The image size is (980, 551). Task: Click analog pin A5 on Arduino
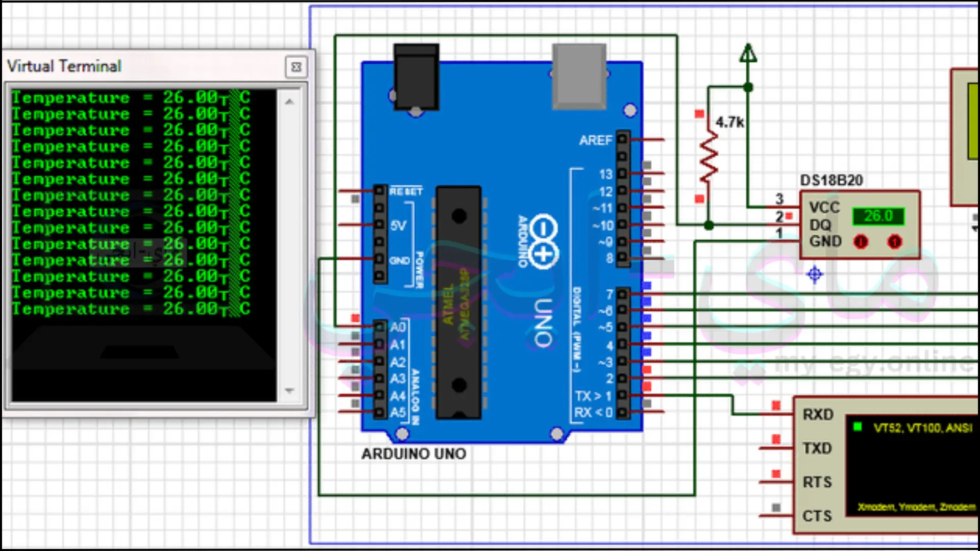379,412
